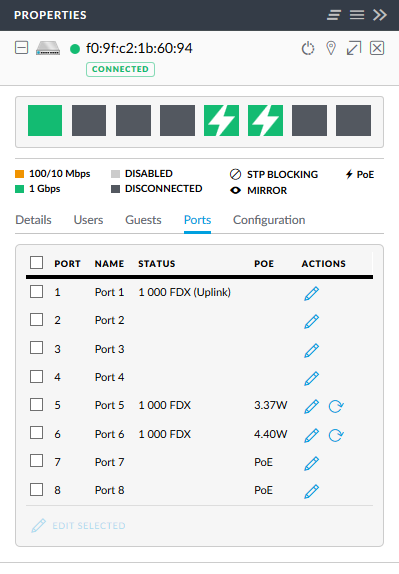Restart the device using the power icon
The height and width of the screenshot is (574, 399).
click(308, 48)
